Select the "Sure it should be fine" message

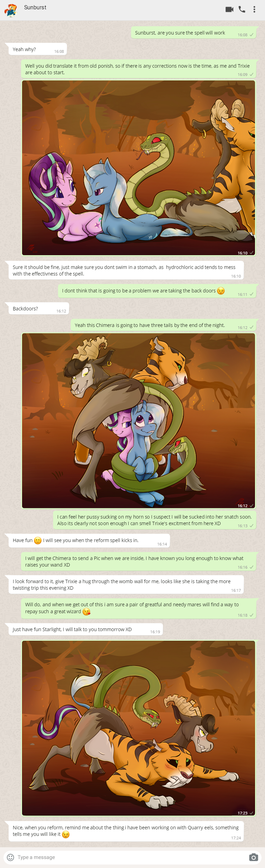(x=126, y=270)
